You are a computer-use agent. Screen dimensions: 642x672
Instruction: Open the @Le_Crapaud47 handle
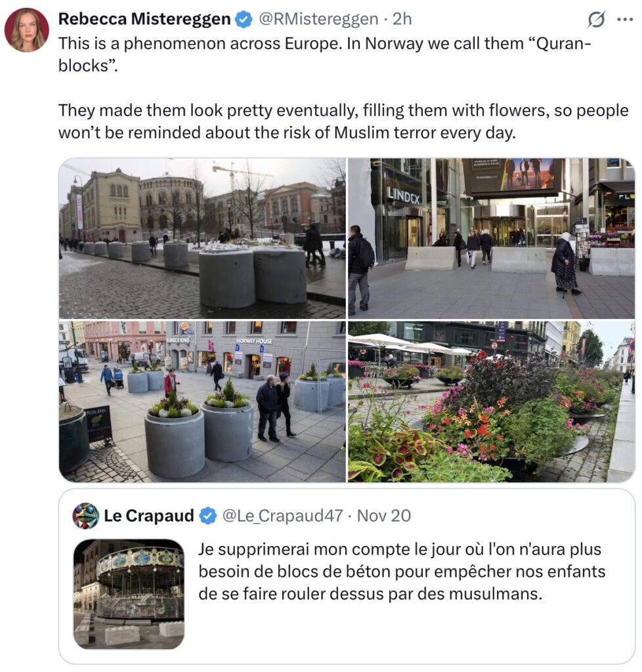(282, 516)
